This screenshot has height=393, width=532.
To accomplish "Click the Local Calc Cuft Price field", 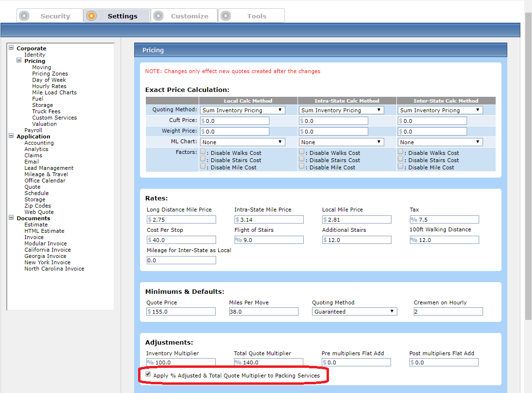I will (x=235, y=121).
